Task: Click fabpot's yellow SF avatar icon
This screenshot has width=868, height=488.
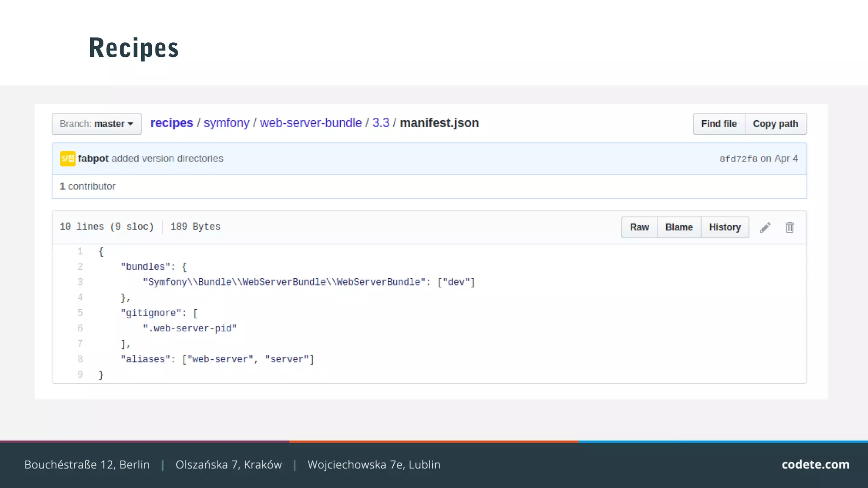Action: click(67, 158)
